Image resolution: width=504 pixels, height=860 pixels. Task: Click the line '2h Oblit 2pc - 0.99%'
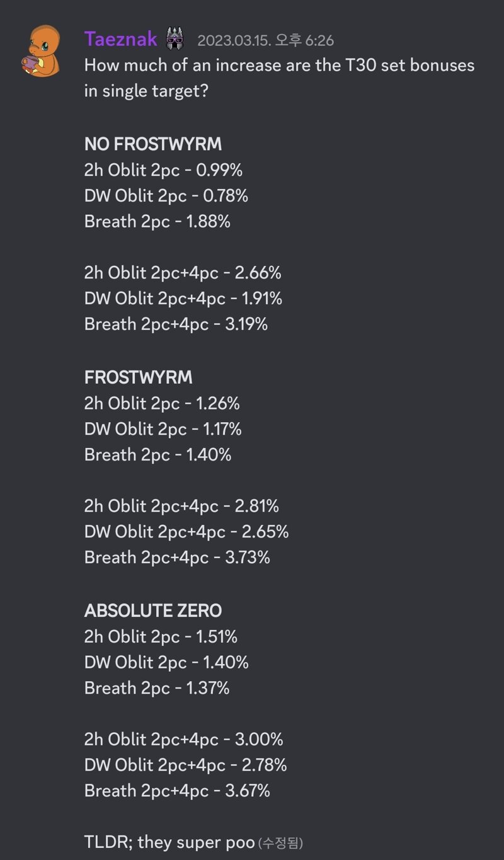click(164, 170)
